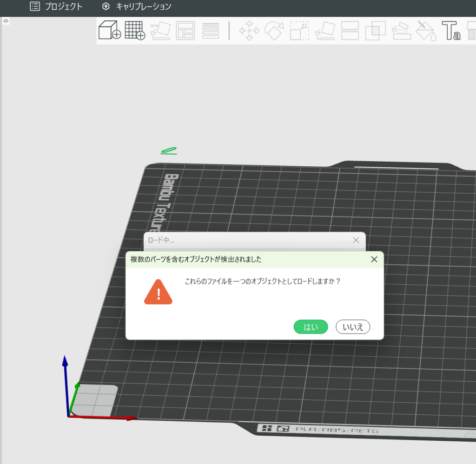Select the Lay on face tool

[325, 30]
